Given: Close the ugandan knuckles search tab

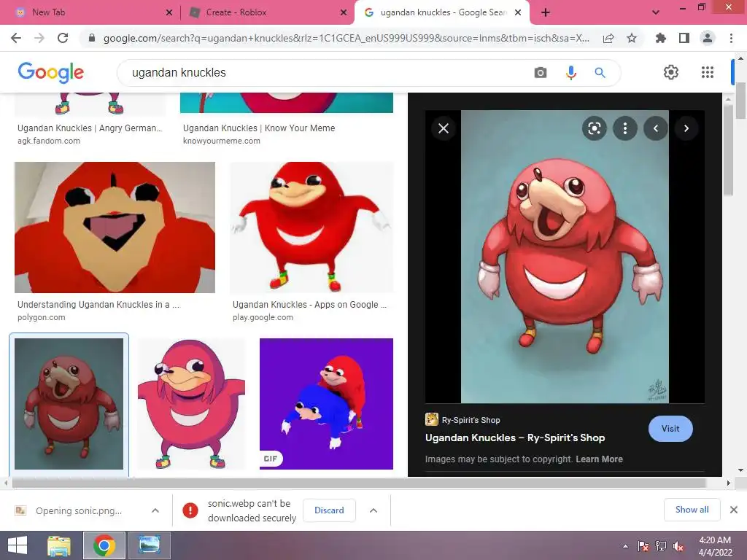Looking at the screenshot, I should [x=519, y=12].
